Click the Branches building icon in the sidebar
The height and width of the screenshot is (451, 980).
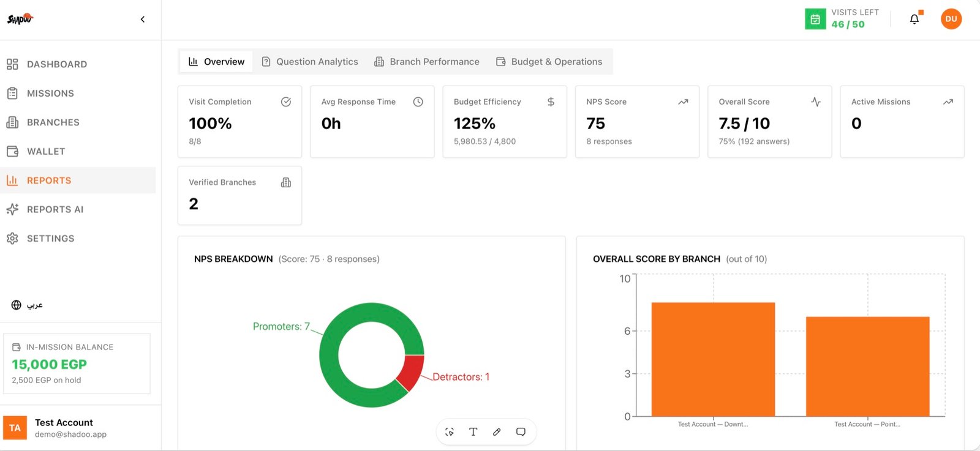12,122
